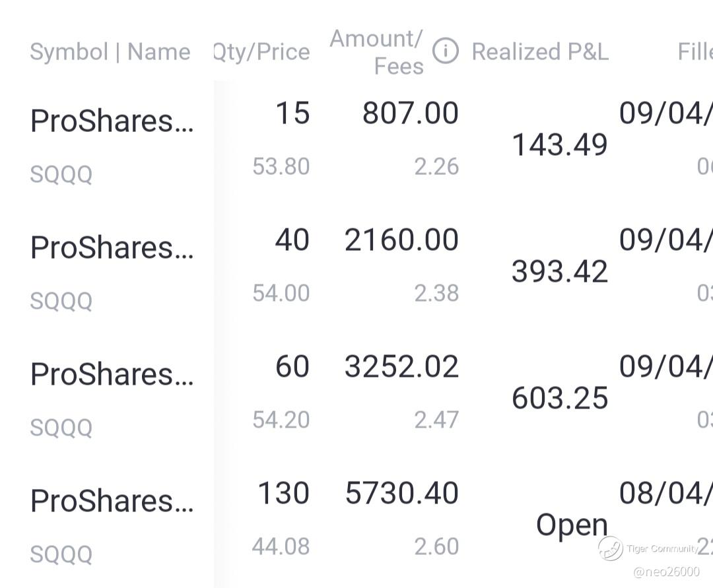713x588 pixels.
Task: Open the ProShares name with 130 shares
Action: pyautogui.click(x=112, y=501)
